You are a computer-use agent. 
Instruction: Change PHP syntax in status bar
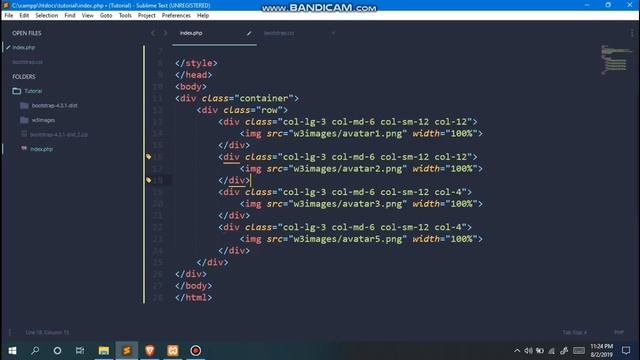pos(619,332)
